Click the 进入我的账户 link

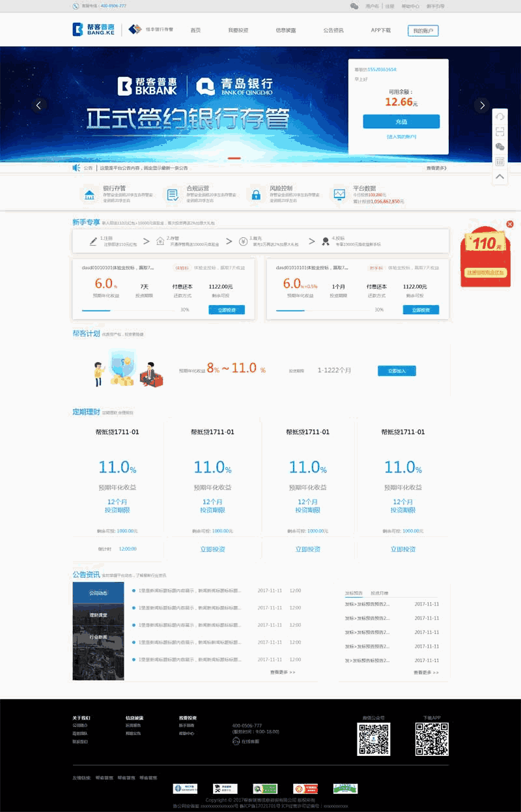click(401, 137)
